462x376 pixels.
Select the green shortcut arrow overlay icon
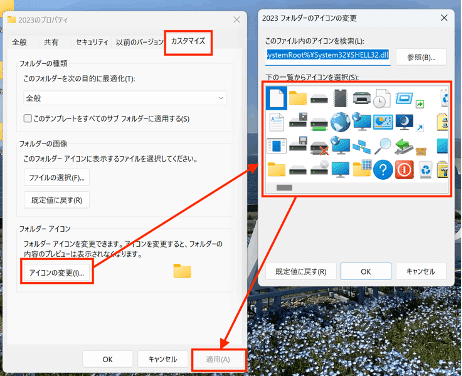pyautogui.click(x=420, y=104)
